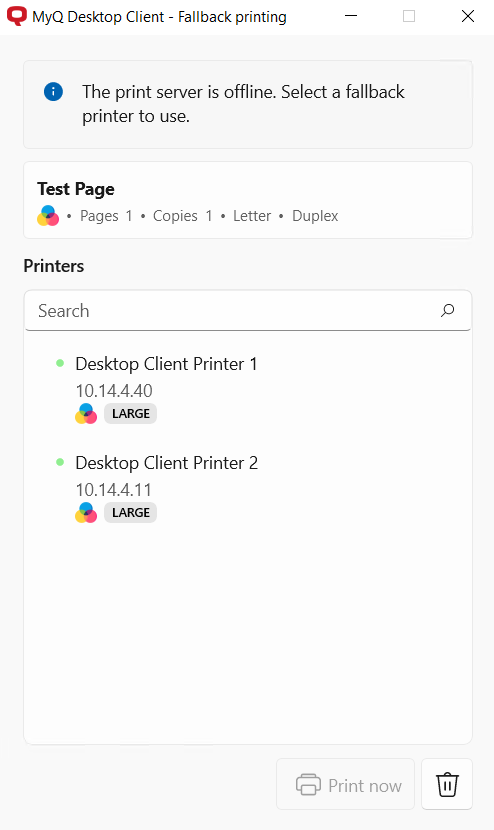Close the Fallback printing window

[468, 16]
